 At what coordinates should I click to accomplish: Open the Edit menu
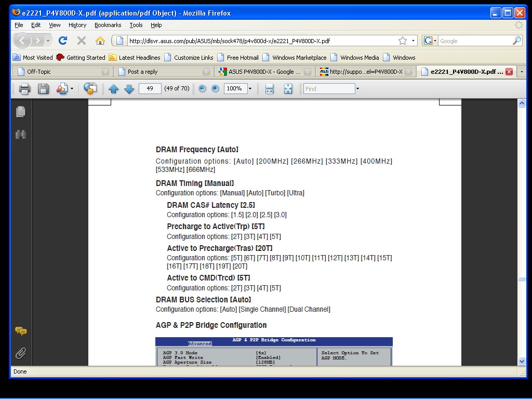pos(36,25)
